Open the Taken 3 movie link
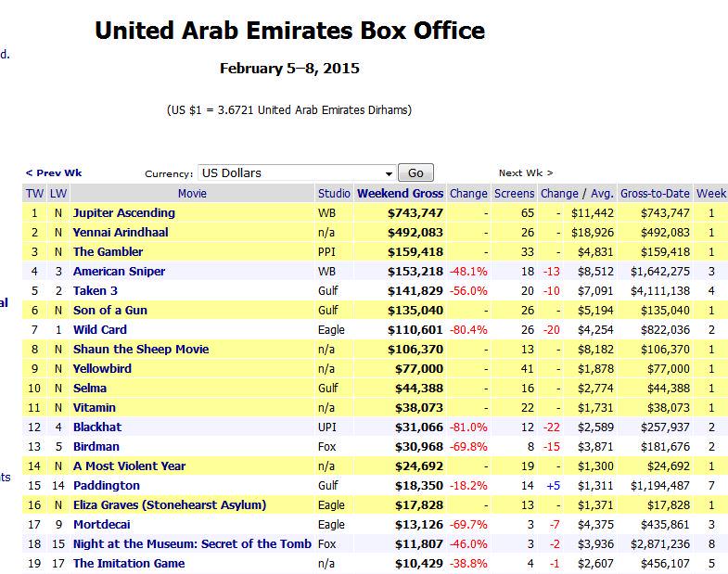The image size is (728, 574). (x=96, y=291)
